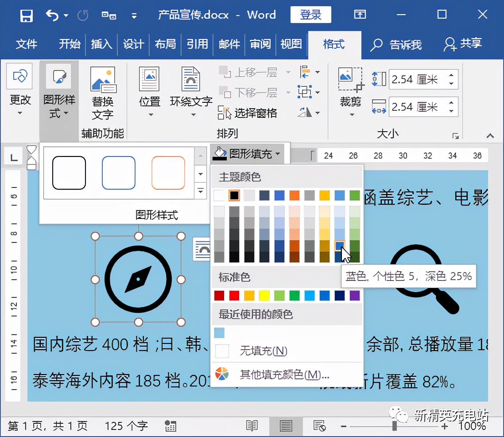504x437 pixels.
Task: Switch to Read Mode in status bar
Action: coord(252,425)
